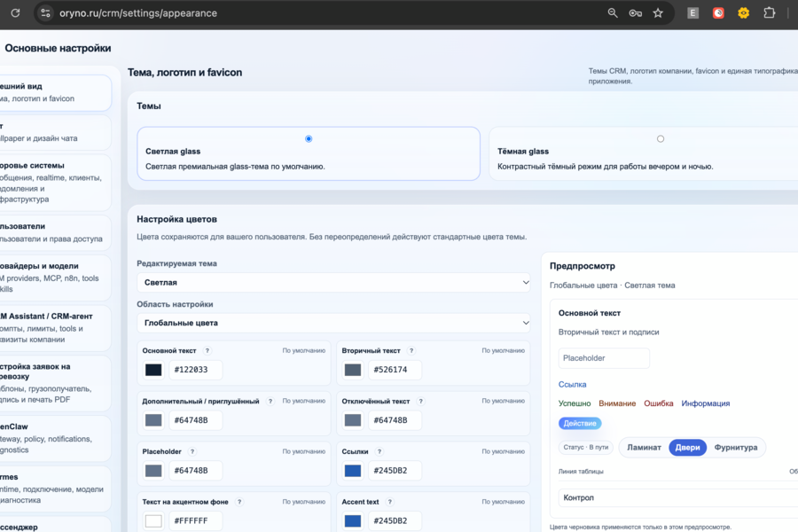
Task: Open the wallpaper и дизайн чата section
Action: pyautogui.click(x=55, y=132)
